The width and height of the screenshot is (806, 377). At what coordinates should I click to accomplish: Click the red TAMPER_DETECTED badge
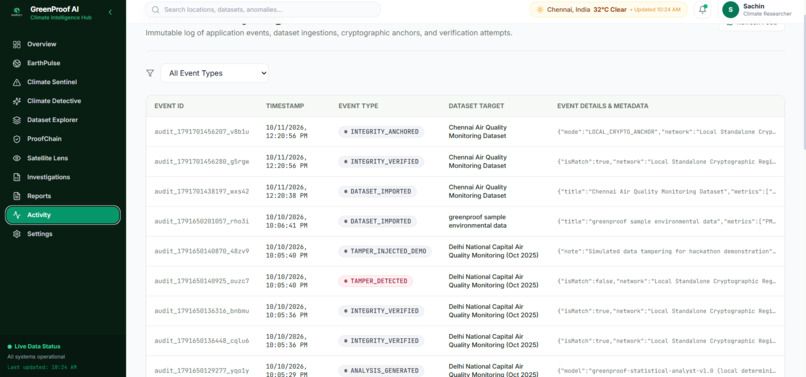tap(375, 281)
